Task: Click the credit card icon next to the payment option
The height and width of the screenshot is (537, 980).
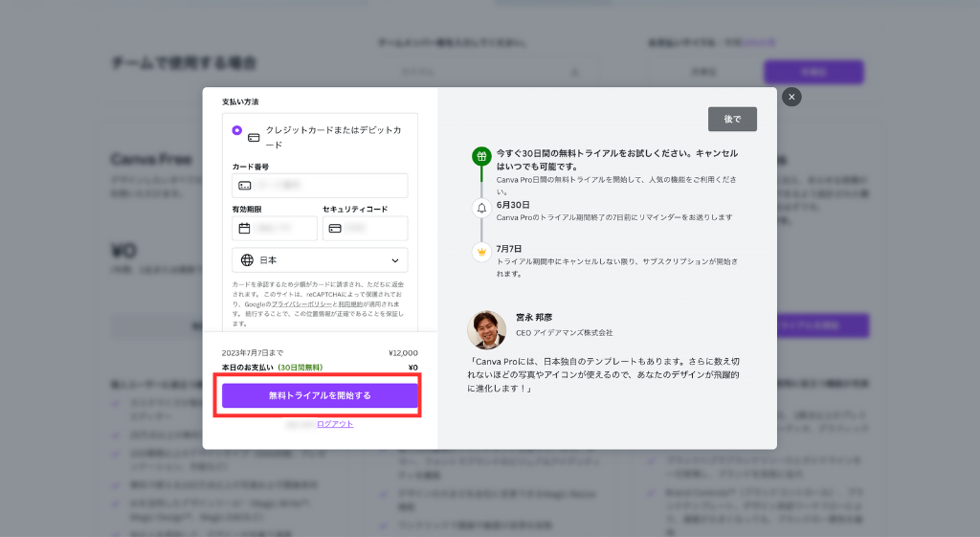Action: (254, 138)
